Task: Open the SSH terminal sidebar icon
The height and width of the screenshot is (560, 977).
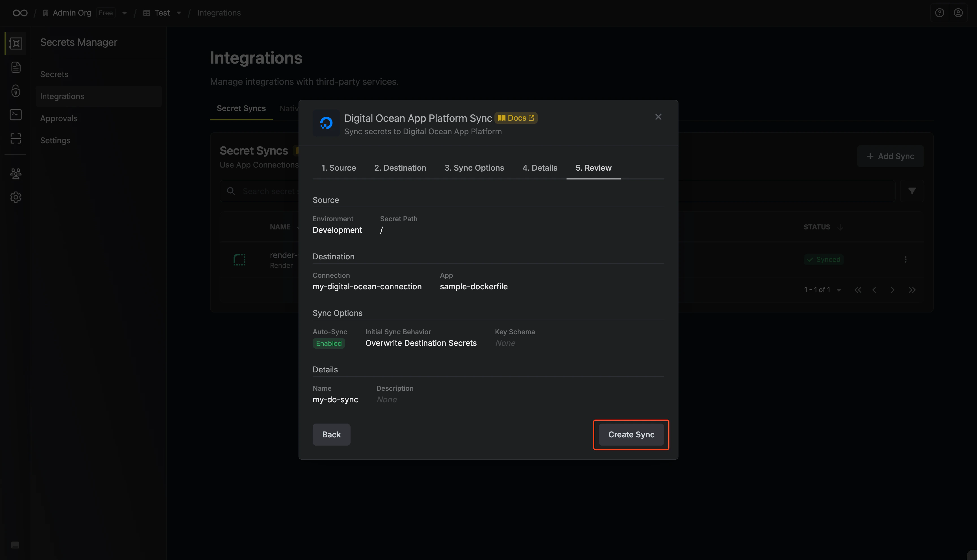Action: coord(16,115)
